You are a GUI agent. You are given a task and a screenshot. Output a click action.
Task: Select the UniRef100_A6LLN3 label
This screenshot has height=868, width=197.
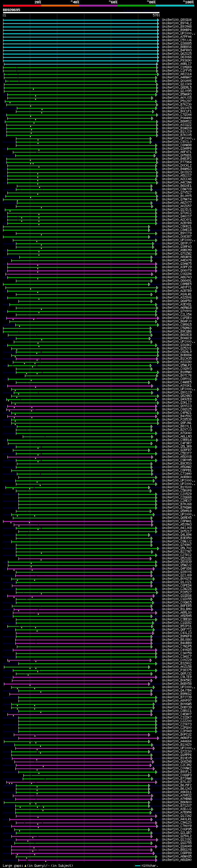[x=176, y=436]
